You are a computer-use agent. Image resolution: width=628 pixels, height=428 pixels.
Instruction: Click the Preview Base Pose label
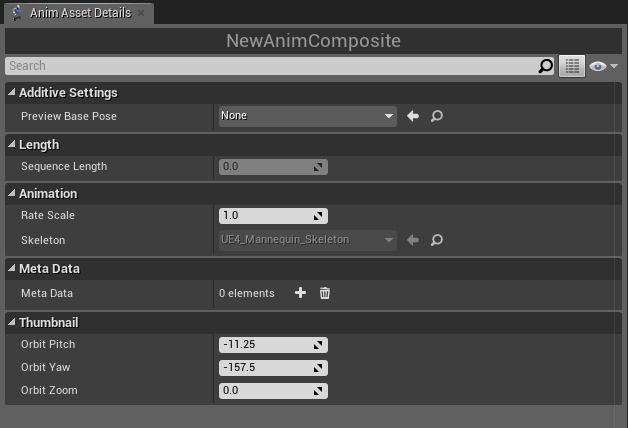tap(69, 116)
